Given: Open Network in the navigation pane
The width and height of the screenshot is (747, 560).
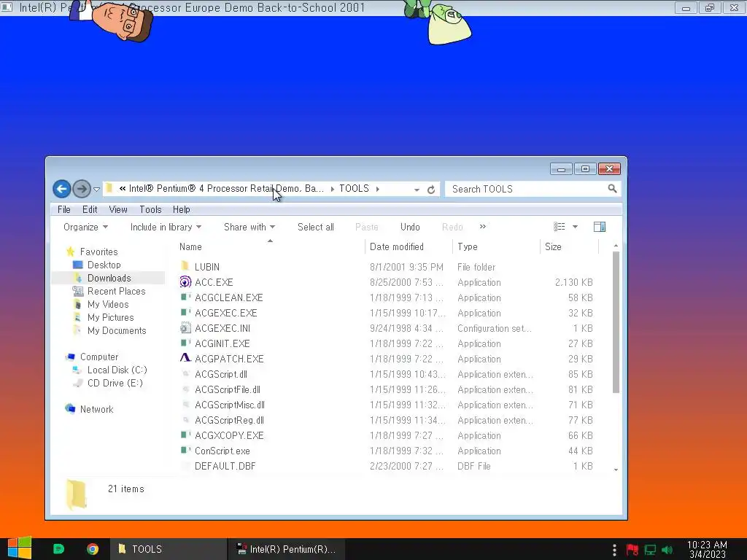Looking at the screenshot, I should point(97,409).
